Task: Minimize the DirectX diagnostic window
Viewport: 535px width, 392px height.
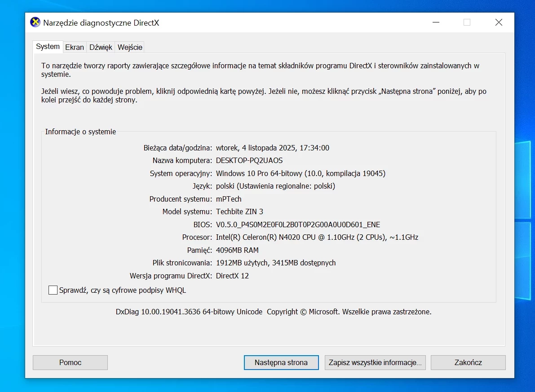Action: [435, 22]
